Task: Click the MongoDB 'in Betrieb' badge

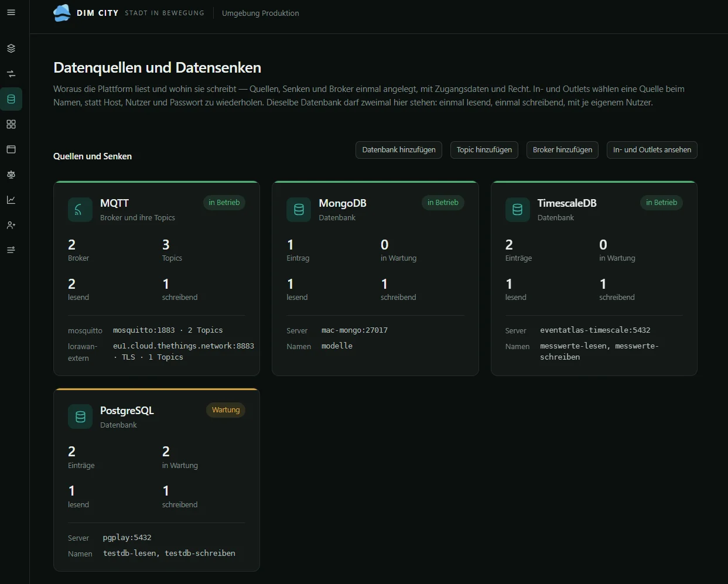Action: coord(443,203)
